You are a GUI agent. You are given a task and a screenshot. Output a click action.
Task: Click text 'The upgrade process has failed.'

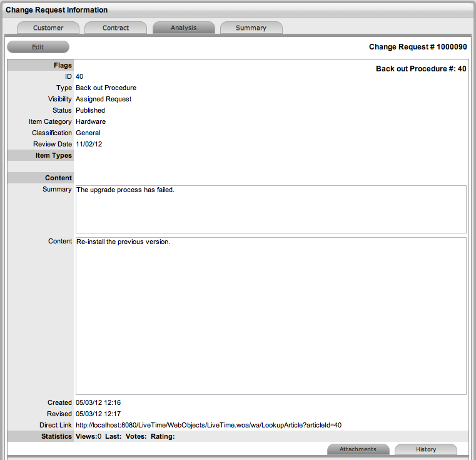point(125,190)
